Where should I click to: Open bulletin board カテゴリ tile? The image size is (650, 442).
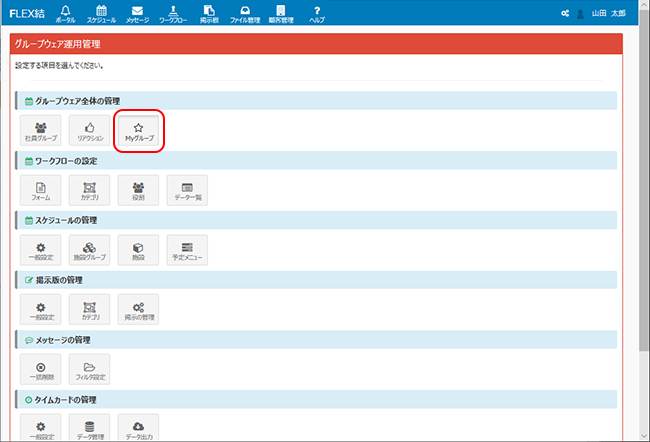(90, 310)
